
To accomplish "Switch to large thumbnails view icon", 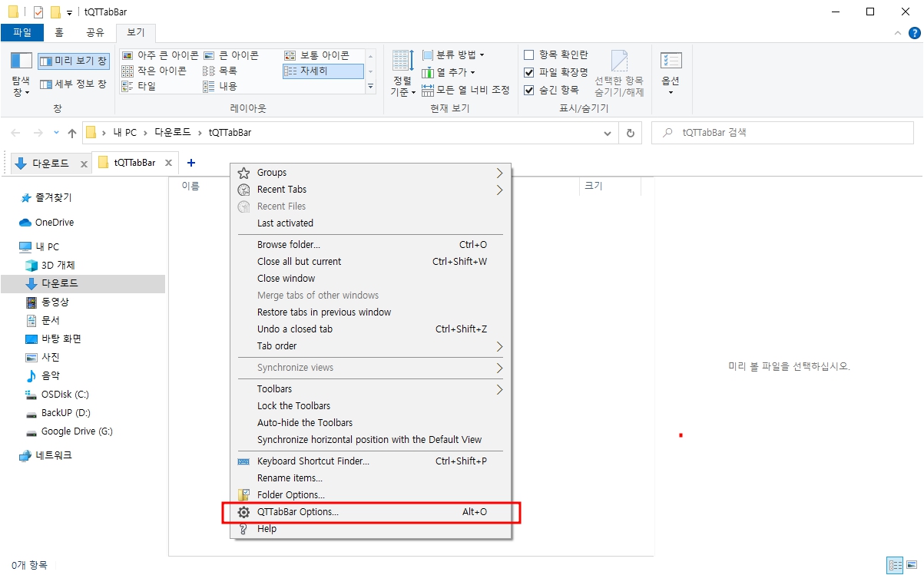I will tap(912, 565).
